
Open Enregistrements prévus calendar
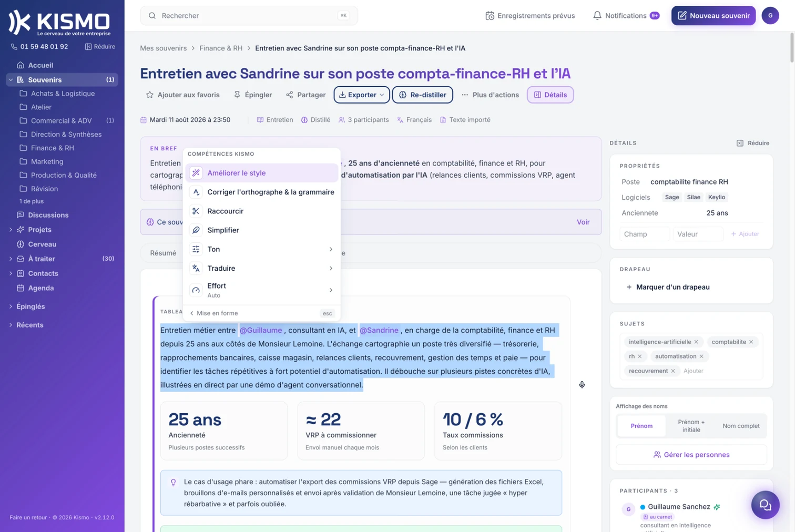coord(530,16)
